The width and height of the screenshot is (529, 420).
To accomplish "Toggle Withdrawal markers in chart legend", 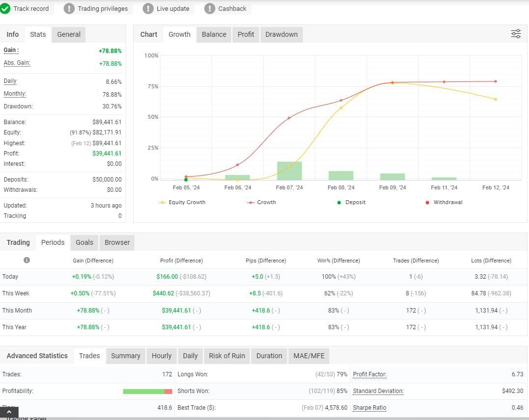I will point(444,203).
